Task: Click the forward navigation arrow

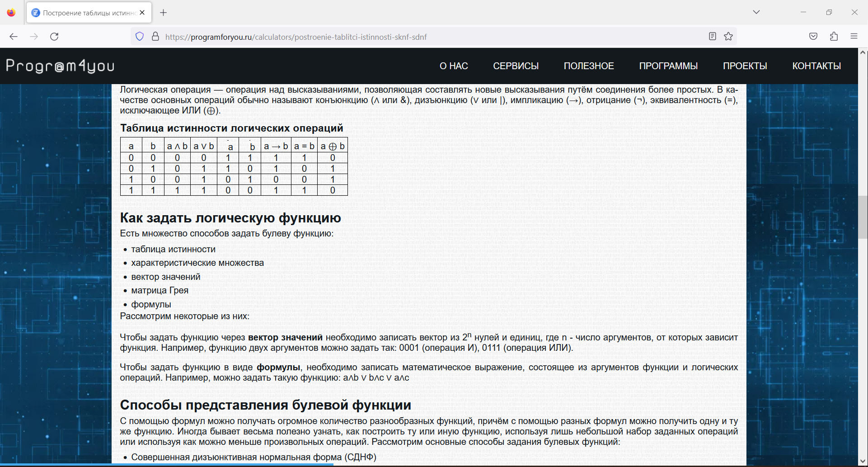Action: pyautogui.click(x=34, y=37)
